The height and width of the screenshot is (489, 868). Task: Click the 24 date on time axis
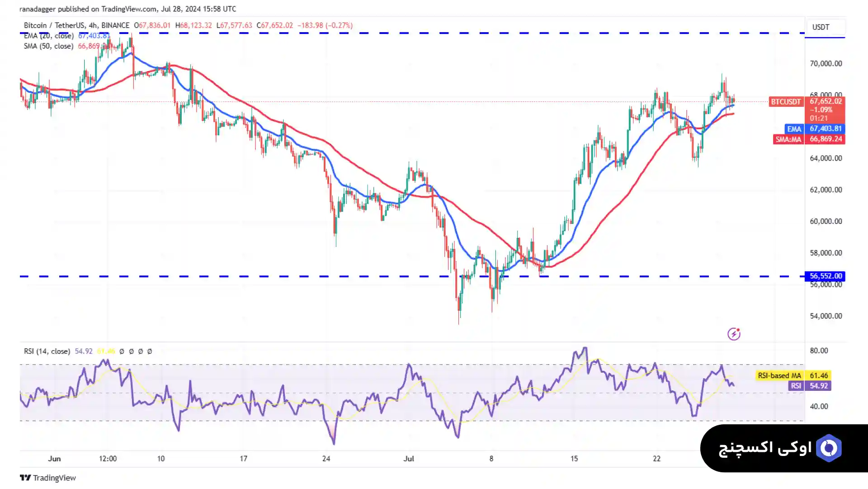point(326,459)
